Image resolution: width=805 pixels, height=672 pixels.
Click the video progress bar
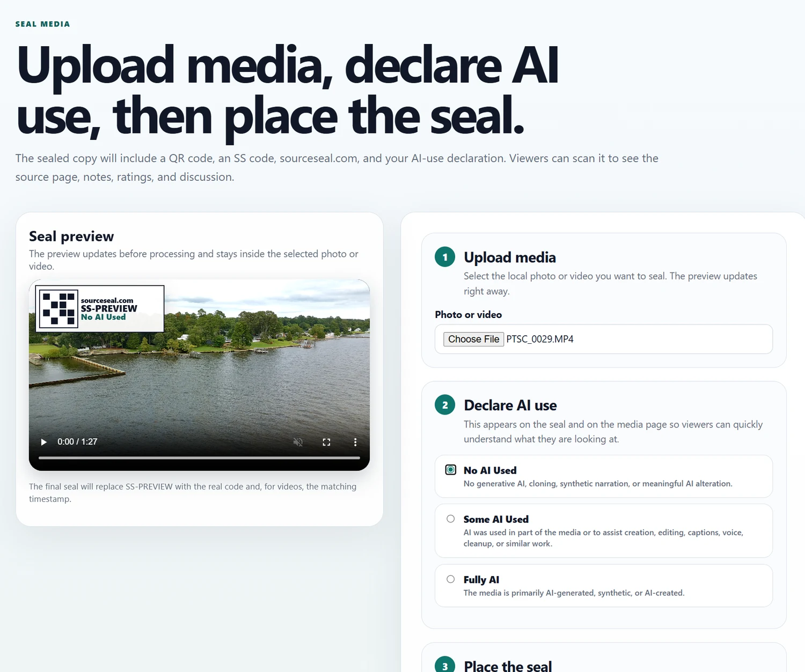click(x=199, y=458)
